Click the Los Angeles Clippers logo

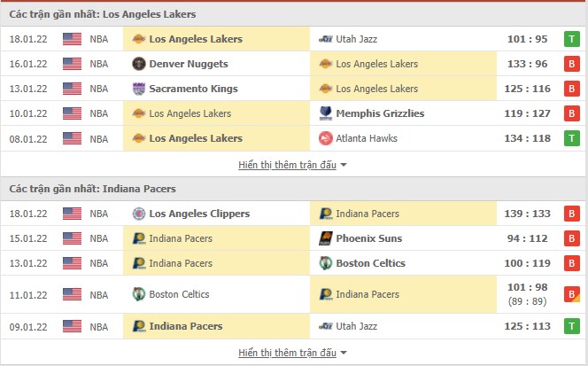[138, 214]
